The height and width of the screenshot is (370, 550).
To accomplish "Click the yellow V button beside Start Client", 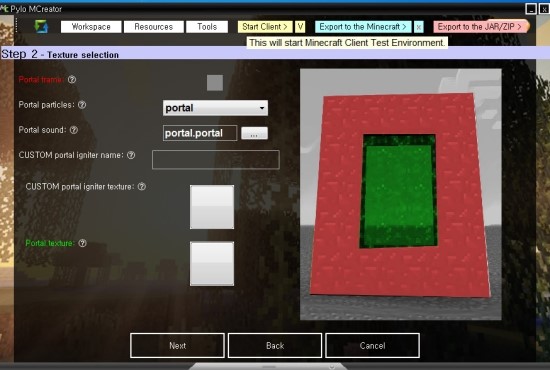I will [x=300, y=27].
